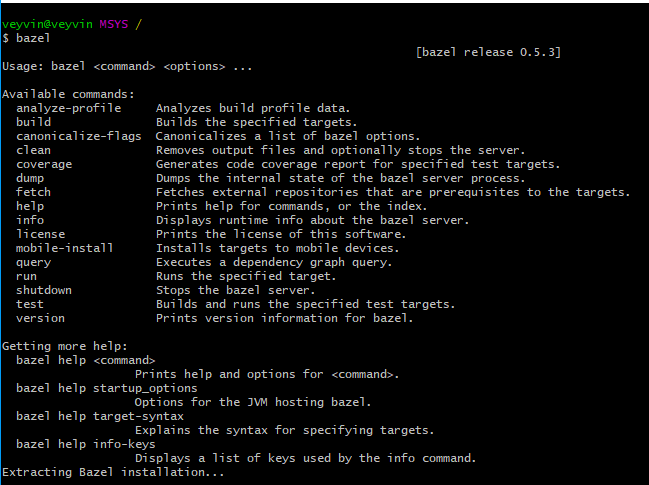The height and width of the screenshot is (485, 649).
Task: Select the 'license' command entry
Action: tap(41, 234)
